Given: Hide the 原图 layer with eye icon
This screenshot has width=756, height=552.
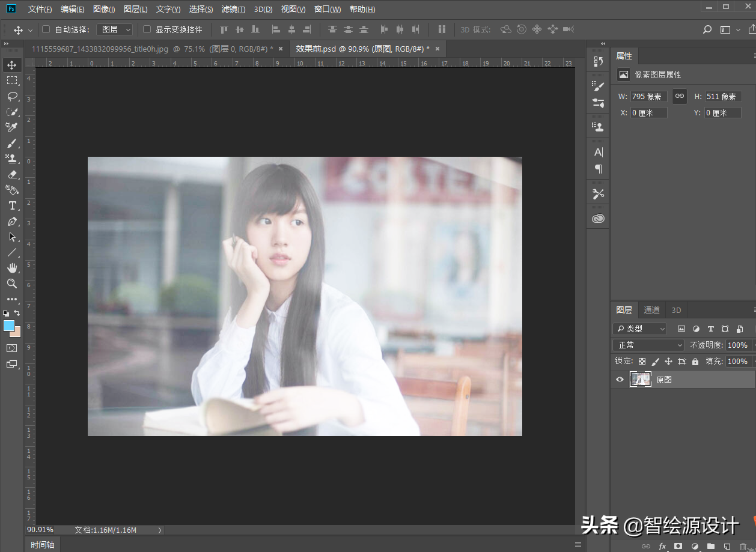Looking at the screenshot, I should (x=620, y=380).
